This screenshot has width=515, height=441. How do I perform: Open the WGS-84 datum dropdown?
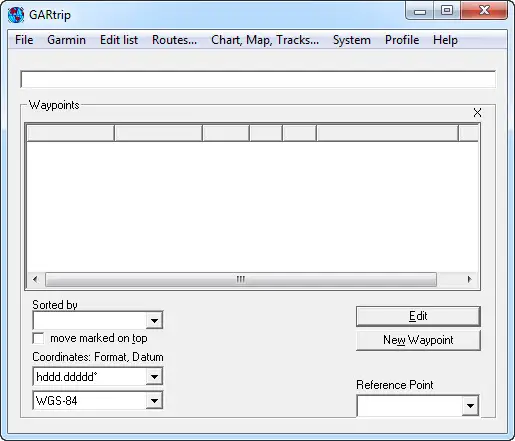[x=154, y=400]
